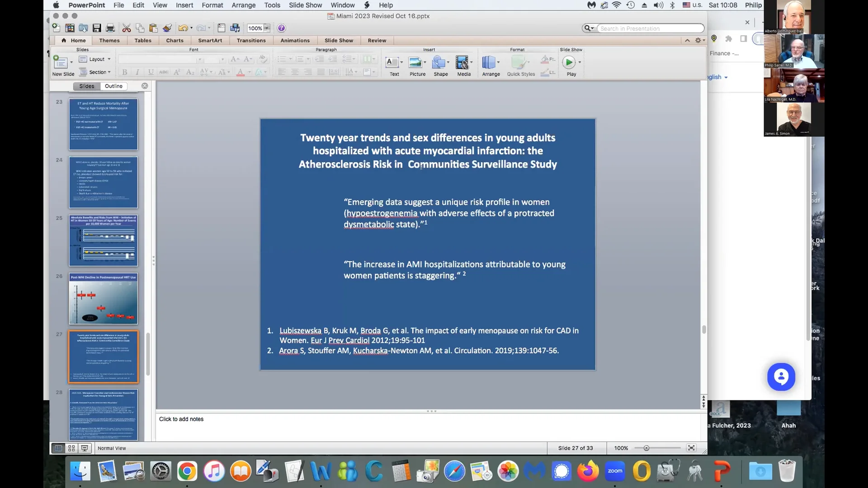Viewport: 868px width, 488px height.
Task: Open the Transitions ribbon tab
Action: pyautogui.click(x=251, y=40)
